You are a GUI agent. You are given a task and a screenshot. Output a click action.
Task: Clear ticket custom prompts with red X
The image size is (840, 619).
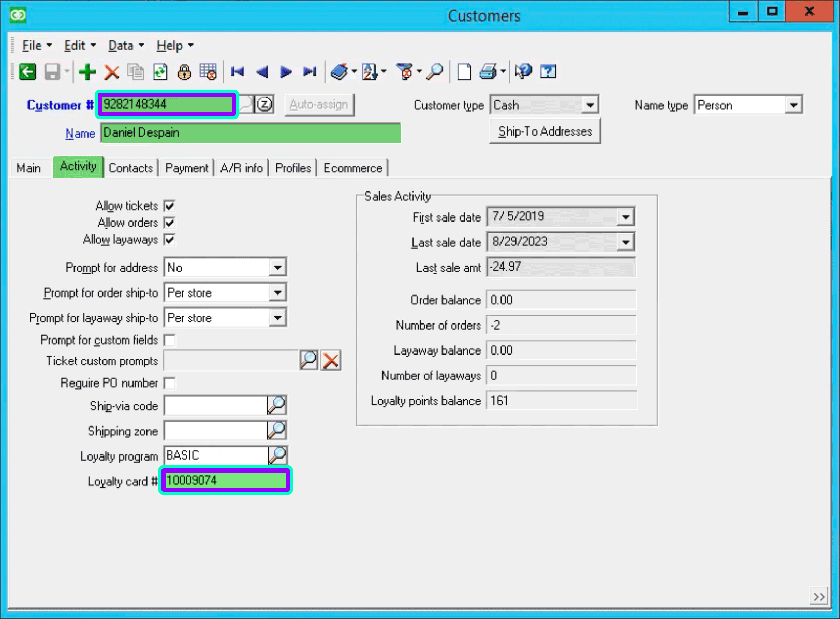331,360
